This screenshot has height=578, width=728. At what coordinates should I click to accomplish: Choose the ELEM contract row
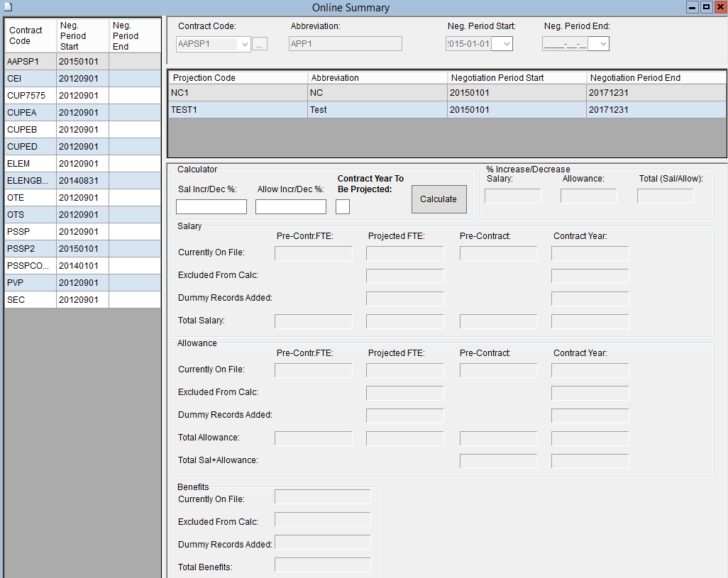[x=30, y=164]
